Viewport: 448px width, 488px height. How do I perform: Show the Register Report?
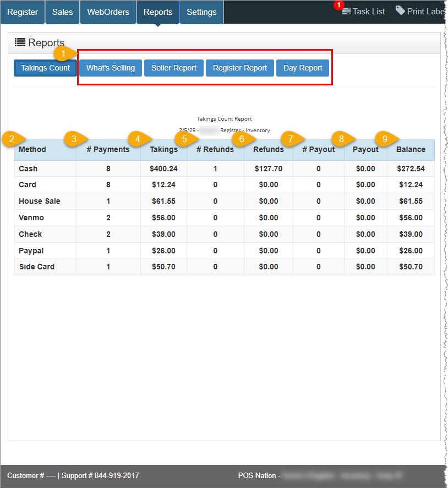[x=239, y=68]
